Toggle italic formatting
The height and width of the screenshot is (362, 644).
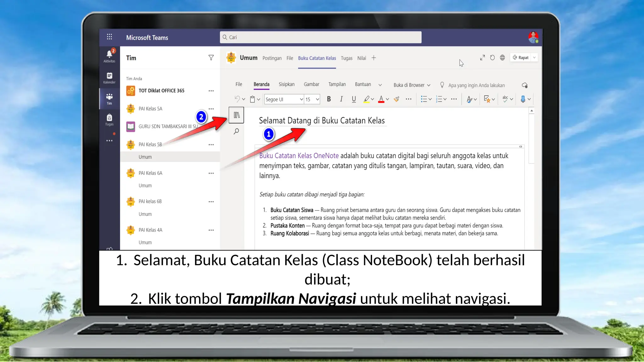(x=341, y=99)
